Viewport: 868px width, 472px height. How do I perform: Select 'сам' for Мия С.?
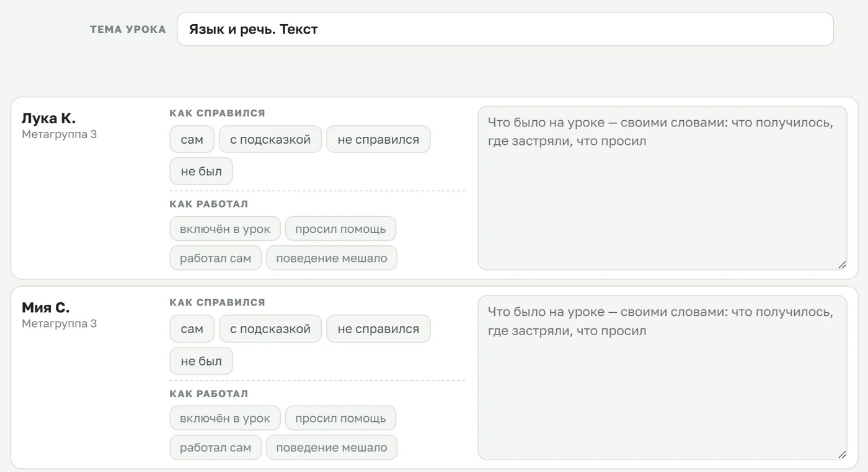192,329
